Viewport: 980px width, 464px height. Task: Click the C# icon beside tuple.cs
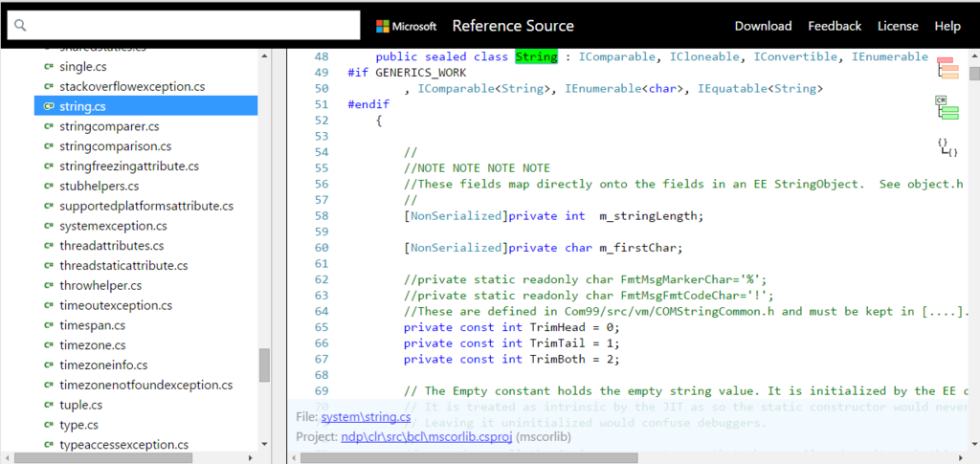[x=48, y=406]
